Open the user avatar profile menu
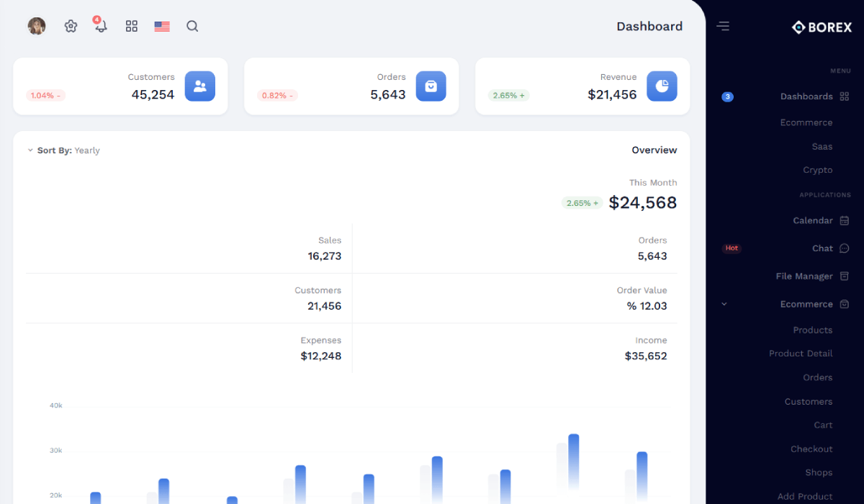This screenshot has height=504, width=864. tap(37, 26)
